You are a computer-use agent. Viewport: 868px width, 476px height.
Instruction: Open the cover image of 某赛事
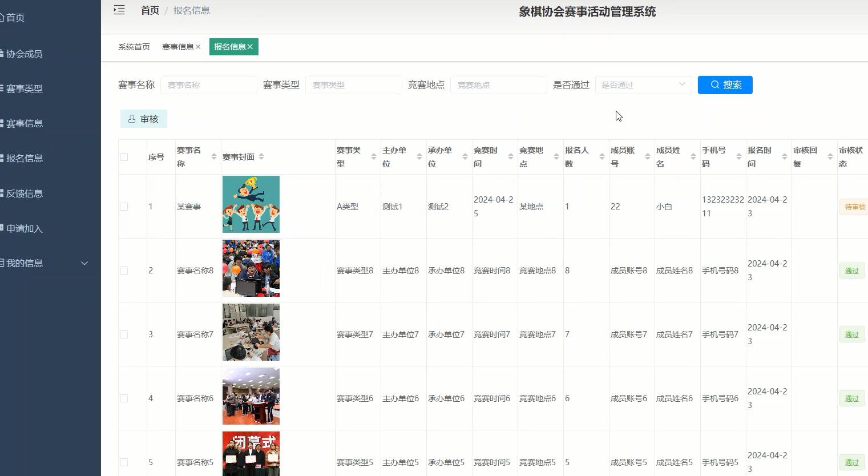[x=251, y=204]
